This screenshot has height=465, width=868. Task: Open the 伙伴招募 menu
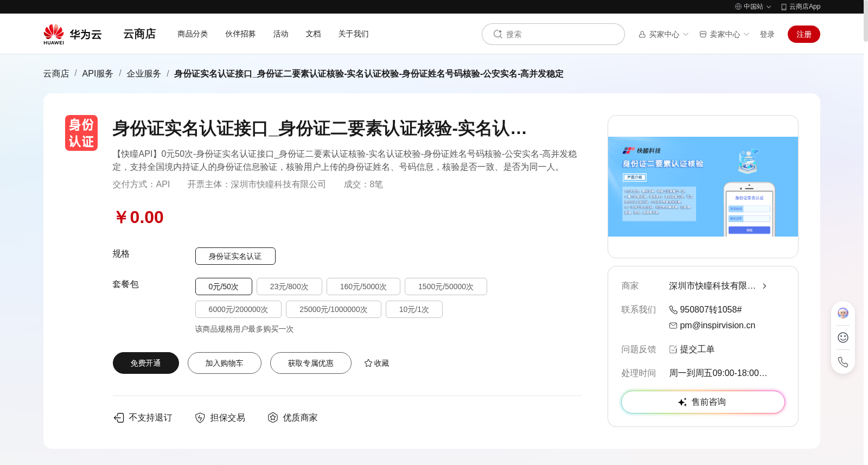[x=240, y=34]
